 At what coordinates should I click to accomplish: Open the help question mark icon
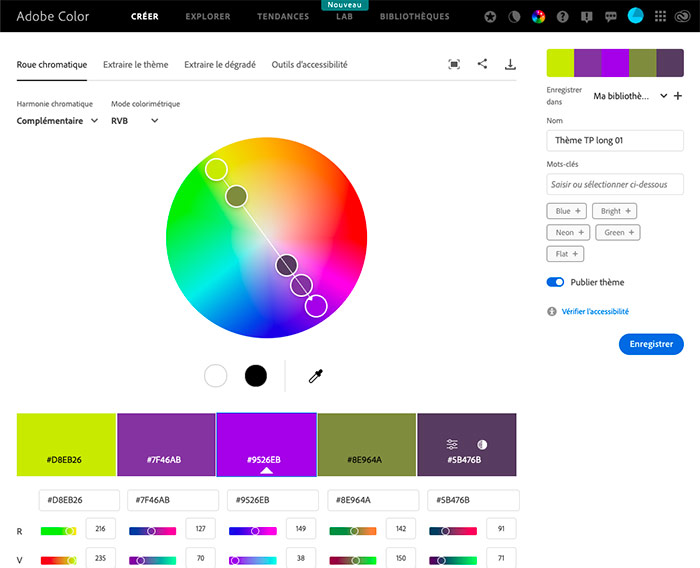(563, 16)
